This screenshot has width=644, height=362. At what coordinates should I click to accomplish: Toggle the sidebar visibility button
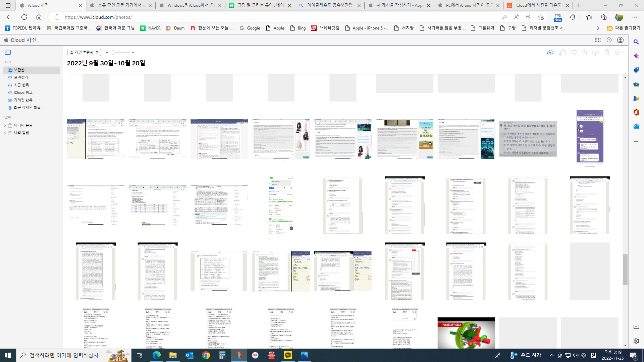[x=8, y=52]
